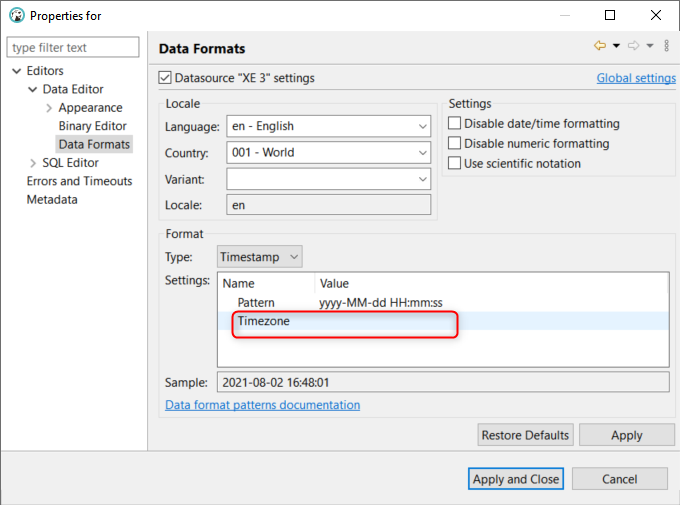Select the Appearance tree item
Viewport: 680px width, 505px height.
pos(90,108)
